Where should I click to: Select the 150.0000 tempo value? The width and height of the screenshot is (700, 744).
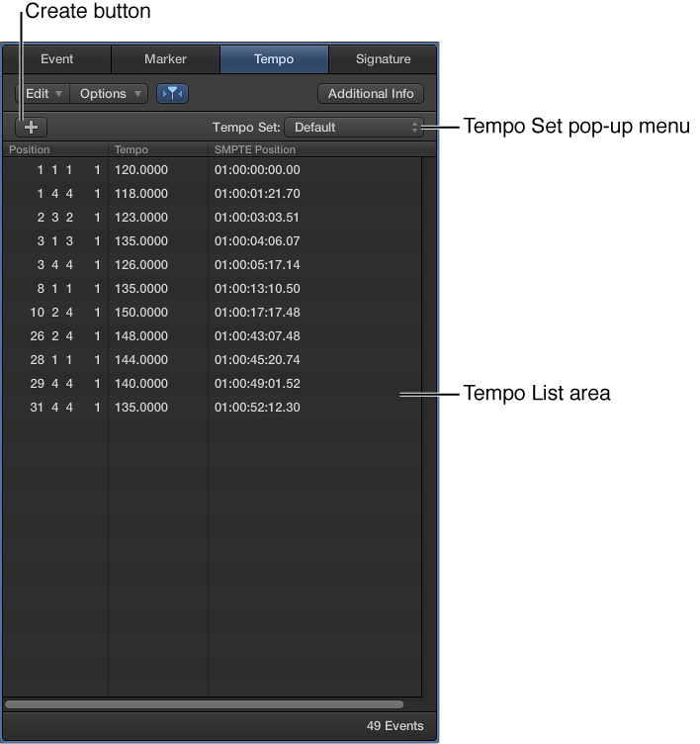point(141,313)
